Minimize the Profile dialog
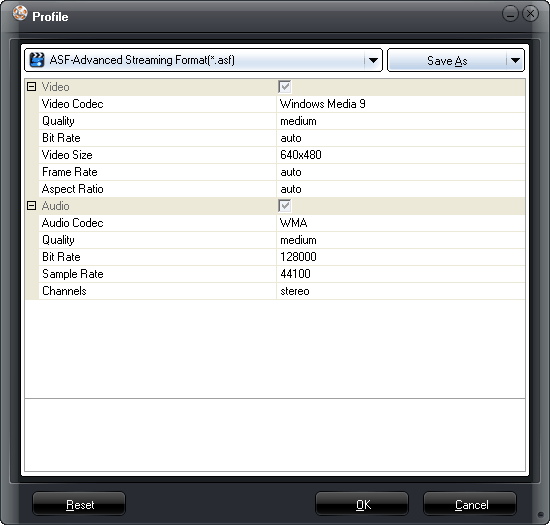Viewport: 550px width, 525px height. (x=510, y=14)
